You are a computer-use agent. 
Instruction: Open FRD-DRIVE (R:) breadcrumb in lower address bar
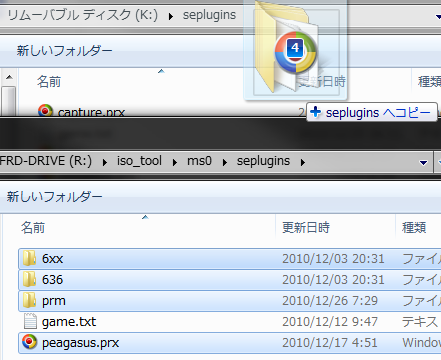[46, 161]
